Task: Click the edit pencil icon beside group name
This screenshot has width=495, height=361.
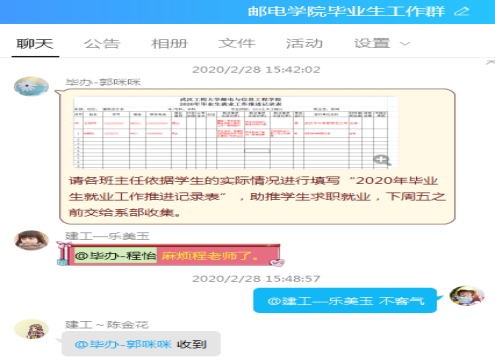Action: click(x=462, y=12)
